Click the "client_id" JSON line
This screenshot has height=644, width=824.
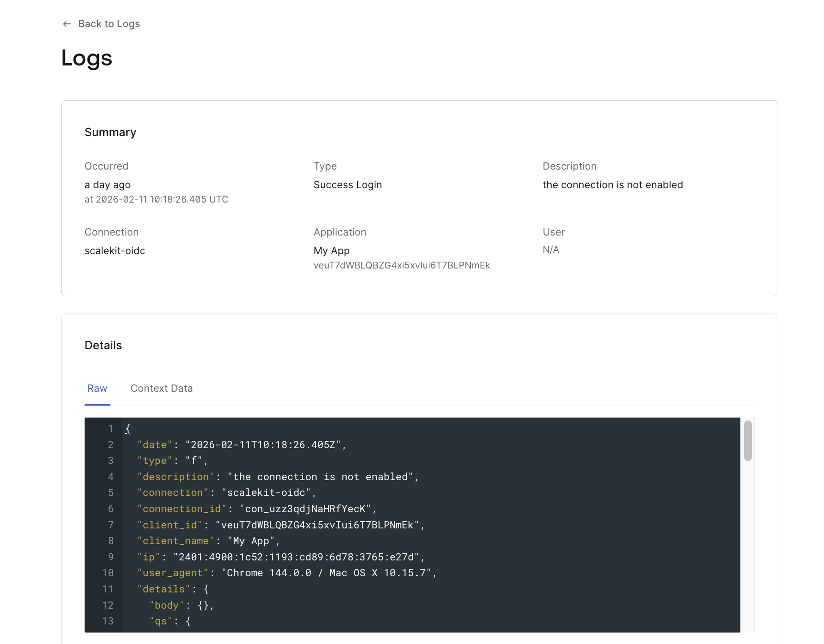(281, 525)
